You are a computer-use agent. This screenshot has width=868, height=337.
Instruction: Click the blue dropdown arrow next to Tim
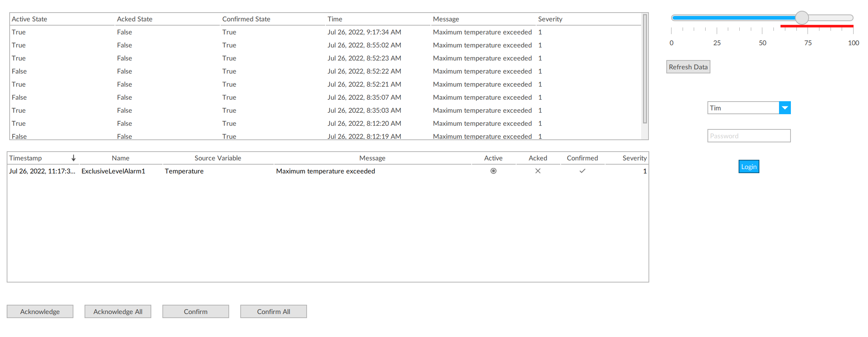point(785,108)
